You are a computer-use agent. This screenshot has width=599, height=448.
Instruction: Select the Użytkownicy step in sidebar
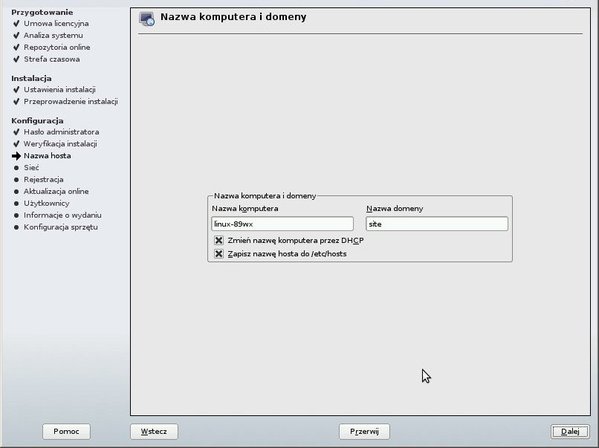tap(47, 203)
